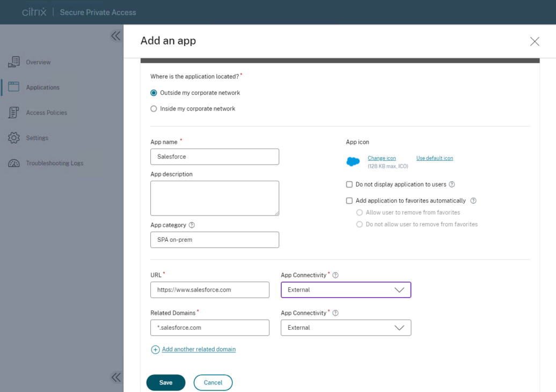Screen dimensions: 556x392
Task: Click help icon beside favorites checkbox
Action: [x=473, y=201]
